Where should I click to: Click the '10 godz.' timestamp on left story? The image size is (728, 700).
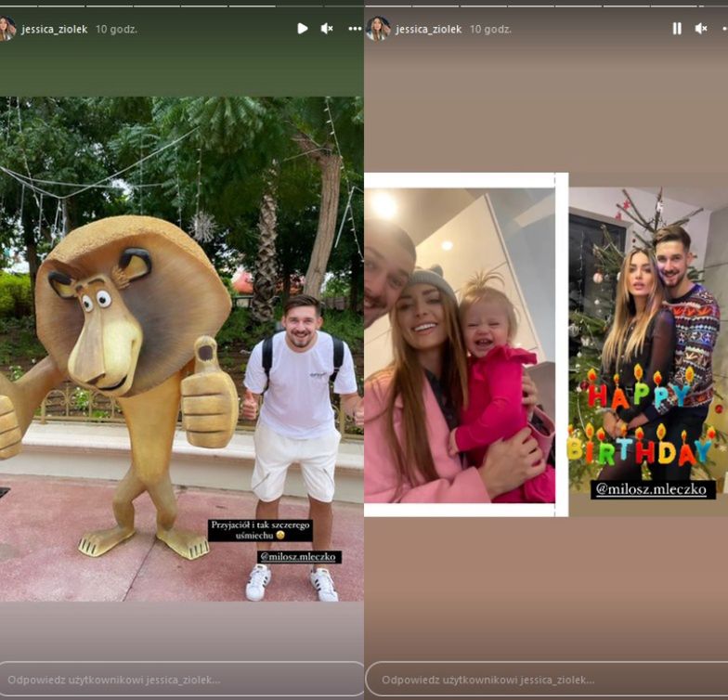point(117,30)
